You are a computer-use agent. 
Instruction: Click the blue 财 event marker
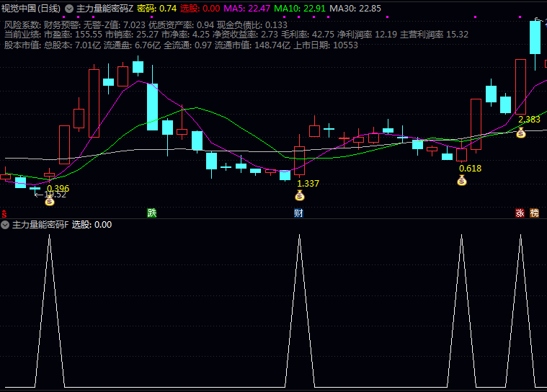(x=298, y=213)
